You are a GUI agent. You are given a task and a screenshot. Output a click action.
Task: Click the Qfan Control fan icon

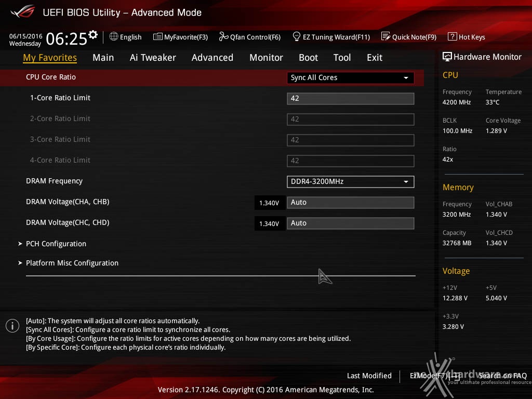(223, 36)
